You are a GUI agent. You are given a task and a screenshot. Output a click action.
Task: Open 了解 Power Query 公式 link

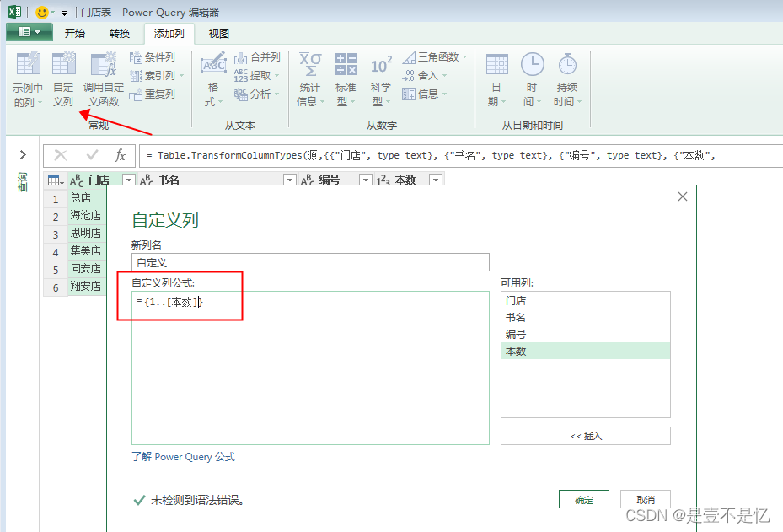coord(183,457)
